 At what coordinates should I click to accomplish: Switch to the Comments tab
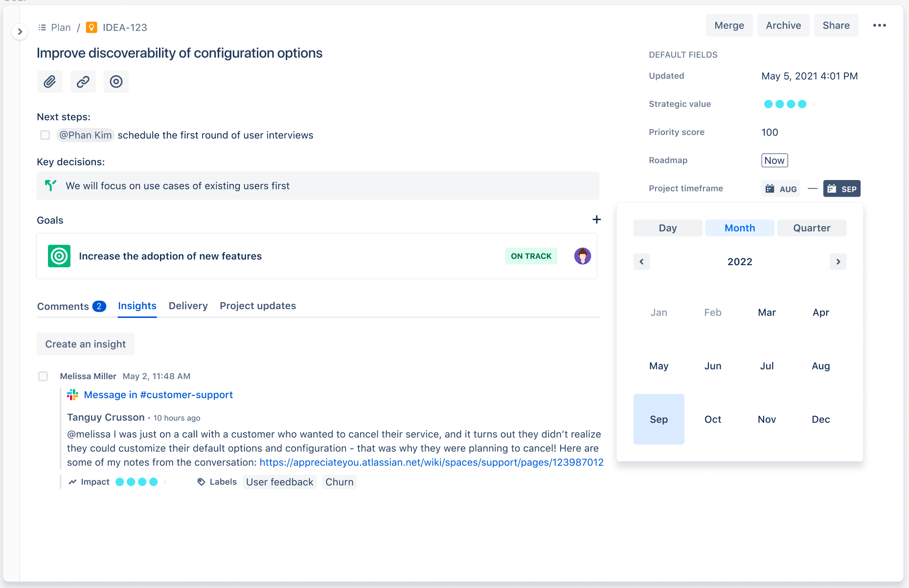pyautogui.click(x=63, y=306)
